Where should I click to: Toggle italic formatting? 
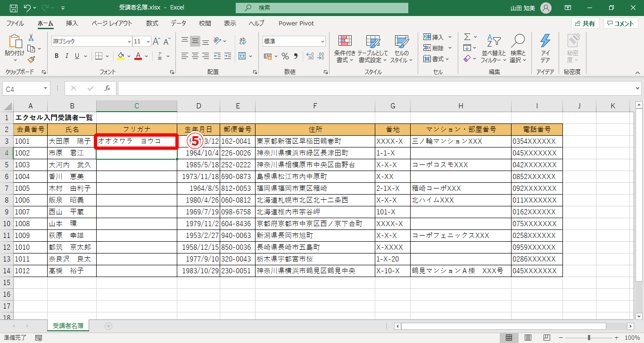click(67, 56)
